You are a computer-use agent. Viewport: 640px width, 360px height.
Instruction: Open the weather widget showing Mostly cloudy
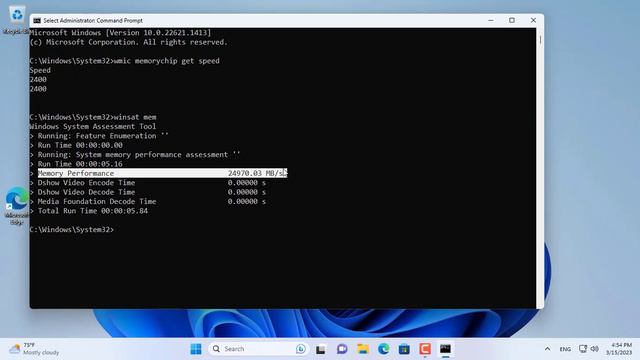pyautogui.click(x=34, y=349)
